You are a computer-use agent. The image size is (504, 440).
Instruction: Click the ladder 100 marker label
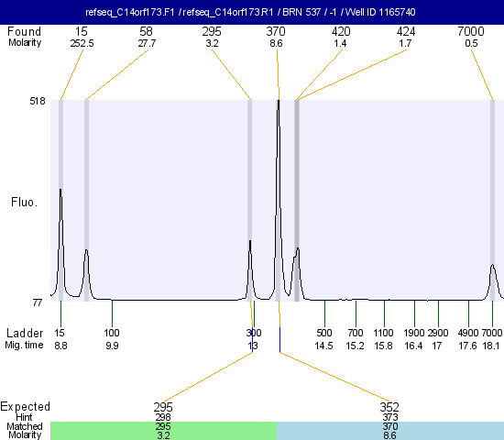[x=112, y=333]
